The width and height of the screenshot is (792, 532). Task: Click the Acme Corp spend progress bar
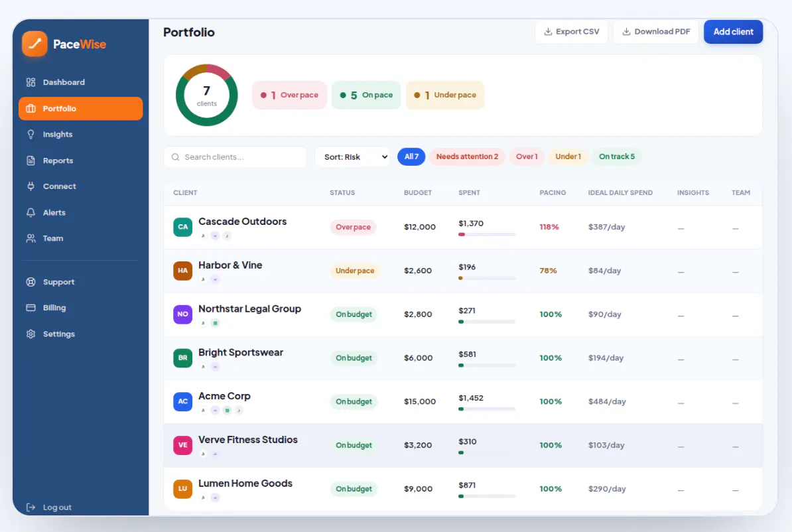487,409
